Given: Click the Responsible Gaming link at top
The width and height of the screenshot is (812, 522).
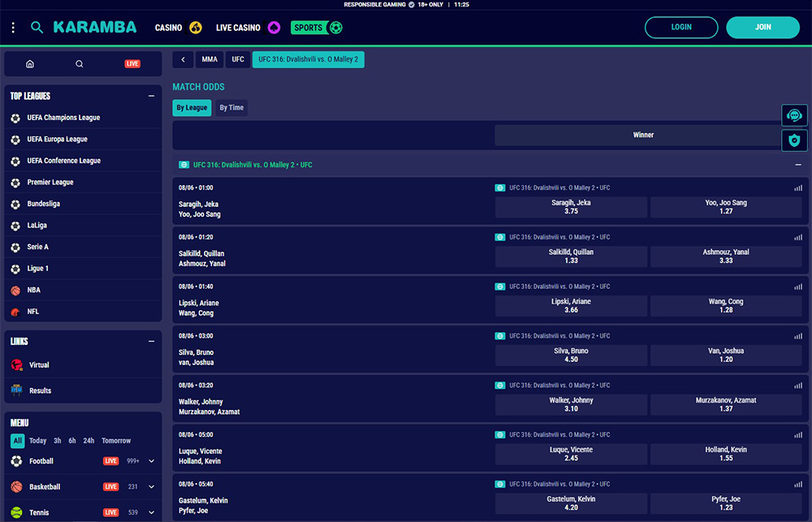Looking at the screenshot, I should point(374,5).
